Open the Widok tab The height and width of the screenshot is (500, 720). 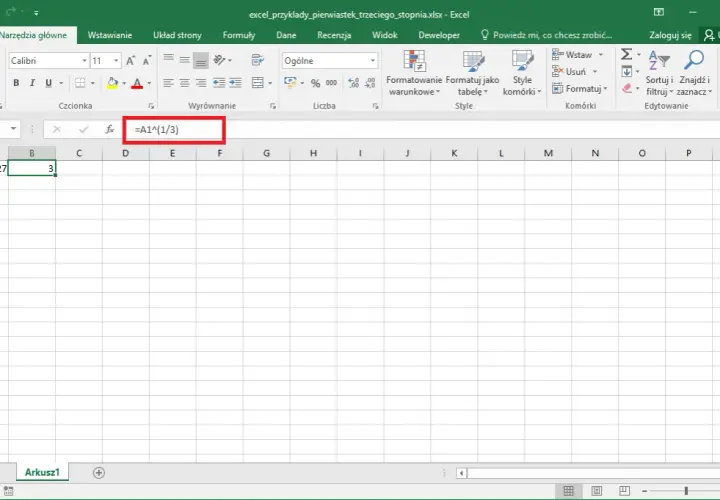[385, 35]
